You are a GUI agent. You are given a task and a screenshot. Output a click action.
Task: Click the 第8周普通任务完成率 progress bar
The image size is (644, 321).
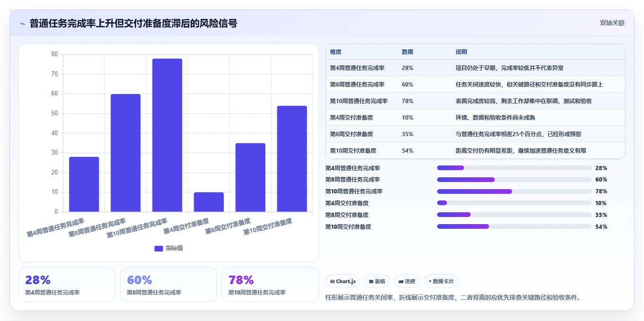point(514,180)
